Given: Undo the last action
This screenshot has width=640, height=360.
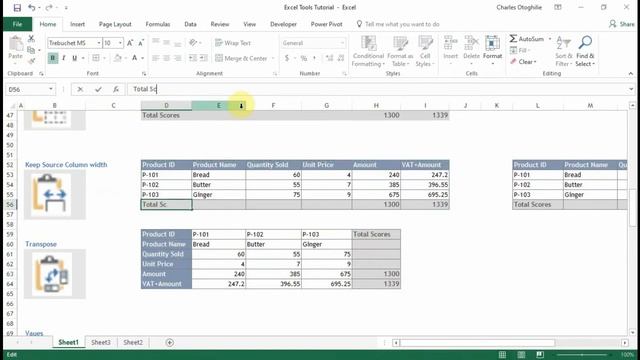Looking at the screenshot, I should click(x=31, y=8).
